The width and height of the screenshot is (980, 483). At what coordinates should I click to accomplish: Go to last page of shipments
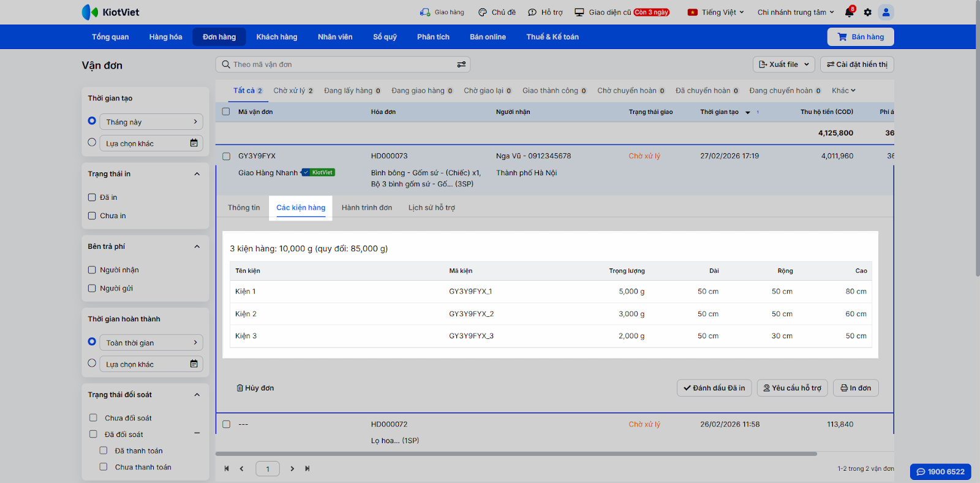coord(307,469)
